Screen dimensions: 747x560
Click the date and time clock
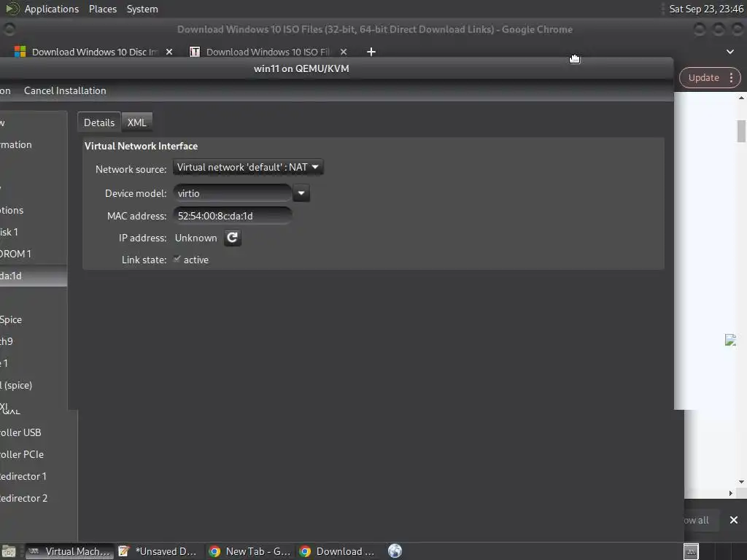click(705, 9)
